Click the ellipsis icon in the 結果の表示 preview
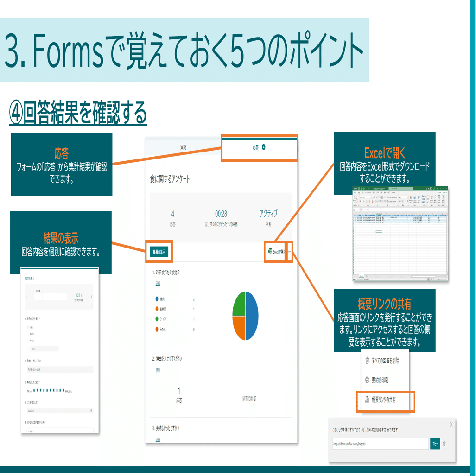 [92, 306]
